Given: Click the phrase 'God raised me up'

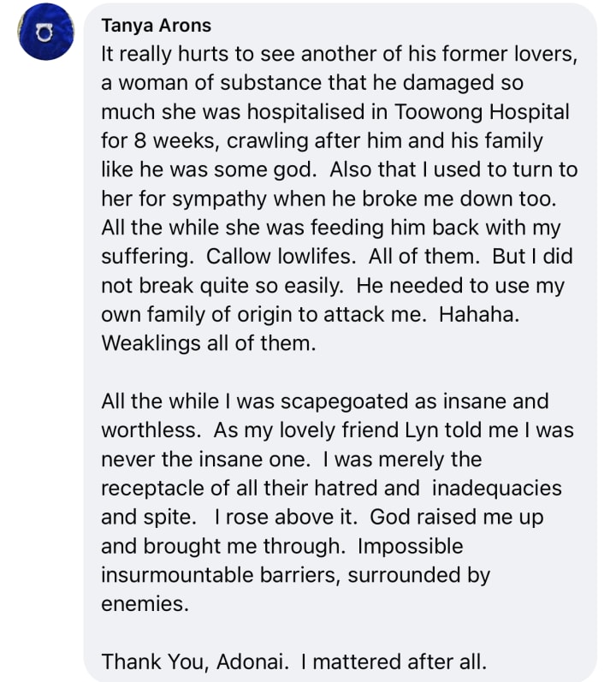Looking at the screenshot, I should pyautogui.click(x=457, y=517).
